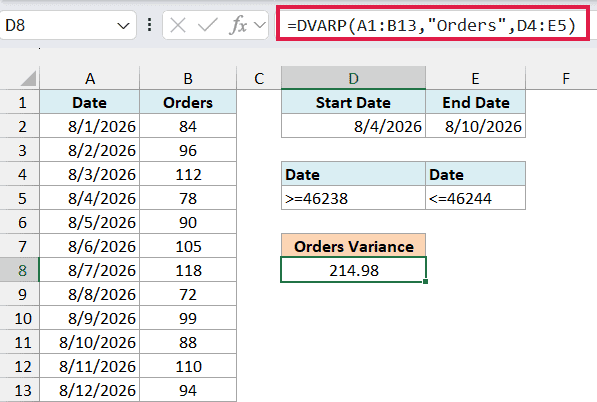Select column A header
Viewport: 597px width, 402px height.
[x=89, y=78]
